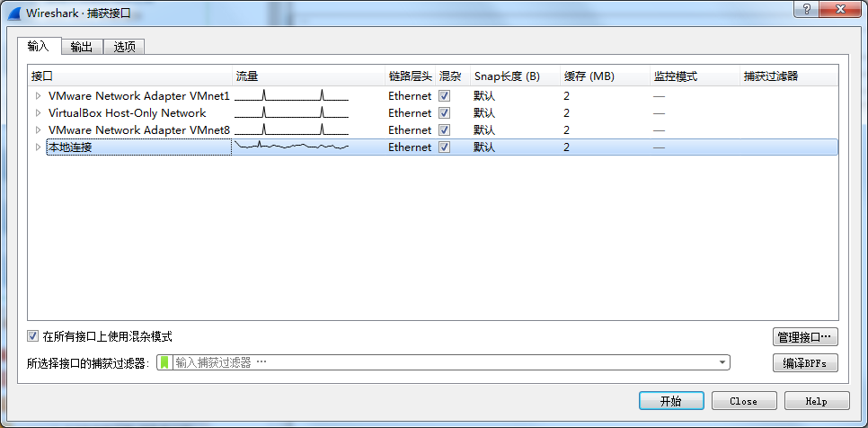Click monitor mode dash in VMnet1 row
Image resolution: width=868 pixels, height=428 pixels.
(x=659, y=96)
